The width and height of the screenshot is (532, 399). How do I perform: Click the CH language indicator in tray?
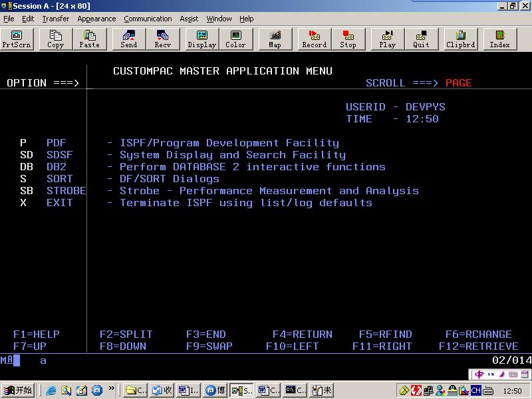476,391
